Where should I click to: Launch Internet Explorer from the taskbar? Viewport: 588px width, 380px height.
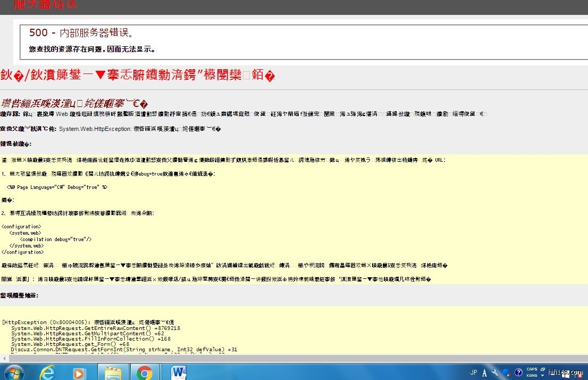(x=48, y=372)
